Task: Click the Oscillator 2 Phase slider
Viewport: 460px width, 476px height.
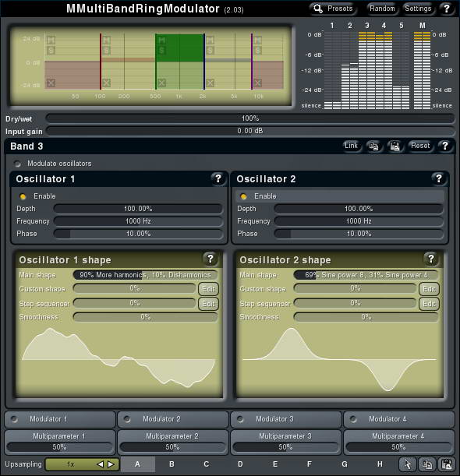Action: [359, 234]
